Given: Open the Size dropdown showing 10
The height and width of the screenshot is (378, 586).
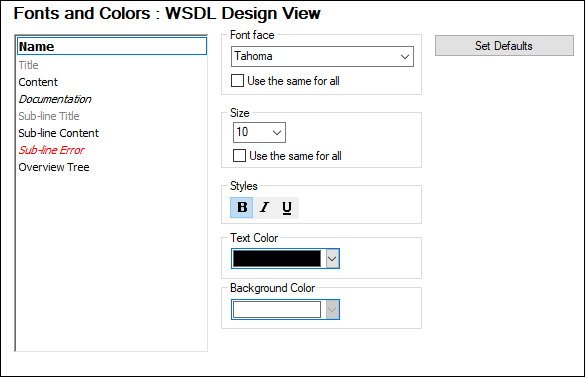Looking at the screenshot, I should coord(259,132).
